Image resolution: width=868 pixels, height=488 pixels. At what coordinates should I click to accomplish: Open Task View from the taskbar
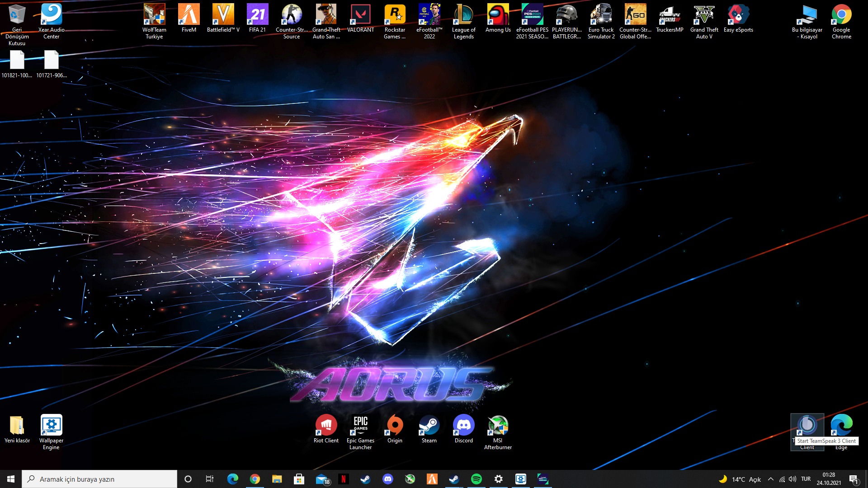click(x=210, y=479)
